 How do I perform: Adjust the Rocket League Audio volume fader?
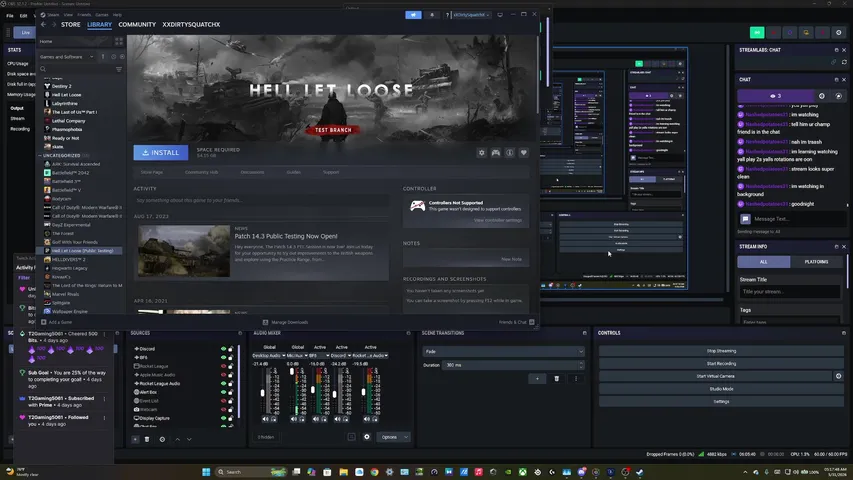[x=363, y=392]
